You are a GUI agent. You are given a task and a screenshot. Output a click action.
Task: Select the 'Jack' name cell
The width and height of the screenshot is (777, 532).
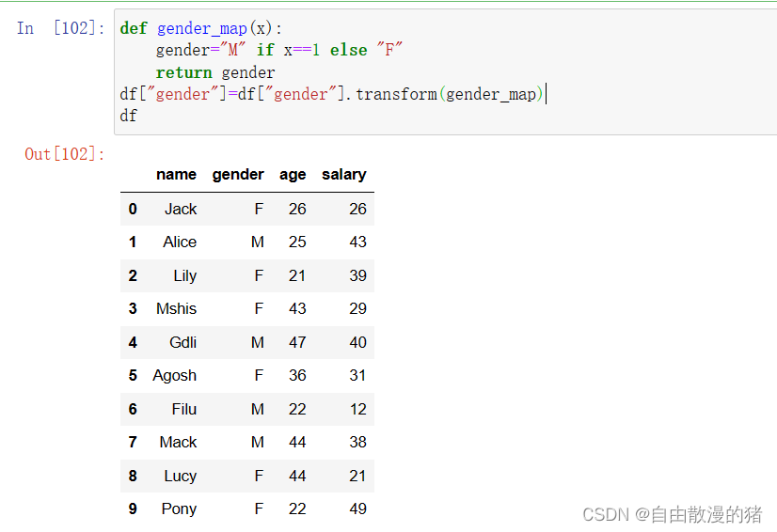pos(181,209)
